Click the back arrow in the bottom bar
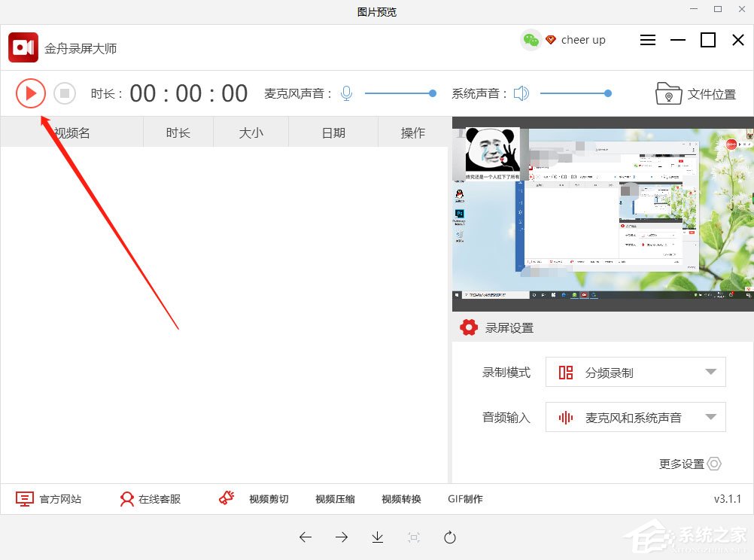 (306, 537)
